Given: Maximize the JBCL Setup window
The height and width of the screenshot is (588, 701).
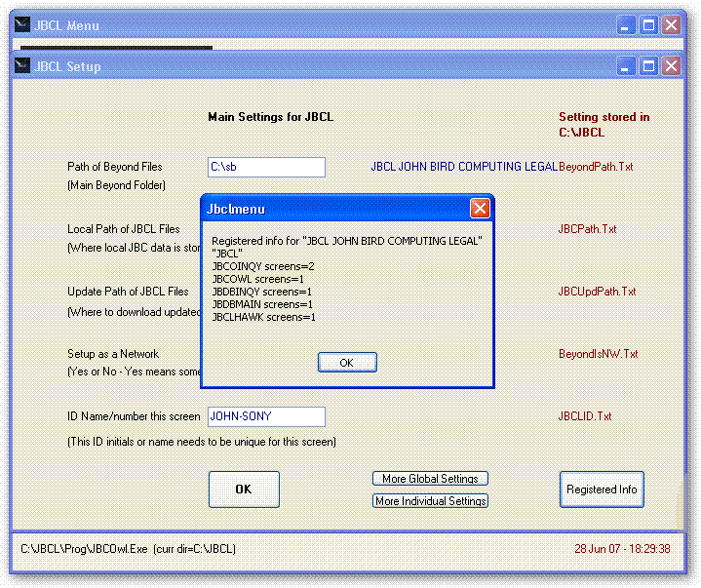Looking at the screenshot, I should pyautogui.click(x=648, y=66).
